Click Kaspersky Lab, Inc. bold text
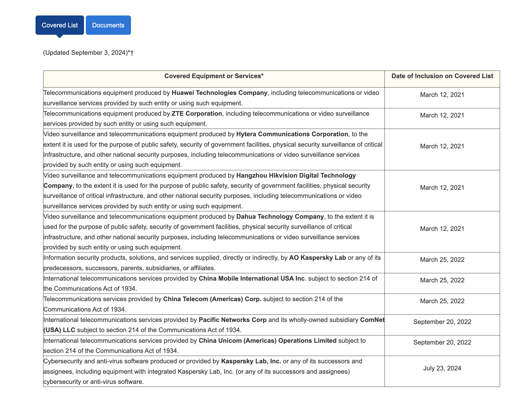Image resolution: width=532 pixels, height=410 pixels. (x=251, y=361)
